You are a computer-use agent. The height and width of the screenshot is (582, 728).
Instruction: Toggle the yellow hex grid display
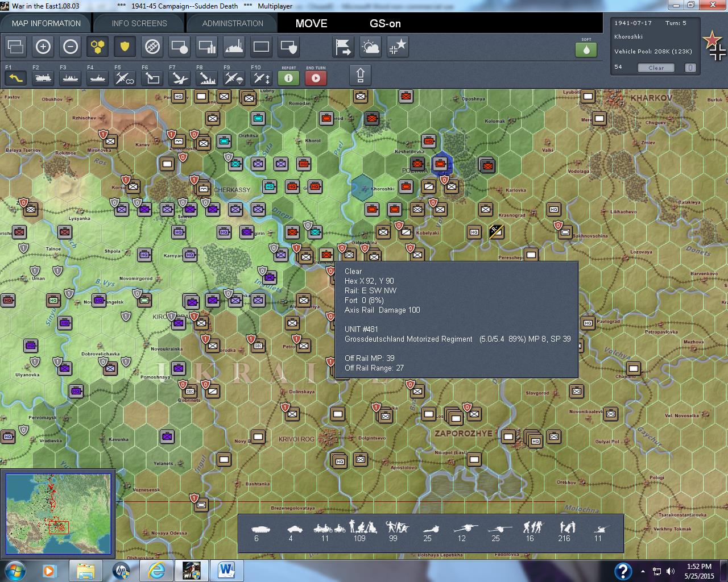point(98,47)
